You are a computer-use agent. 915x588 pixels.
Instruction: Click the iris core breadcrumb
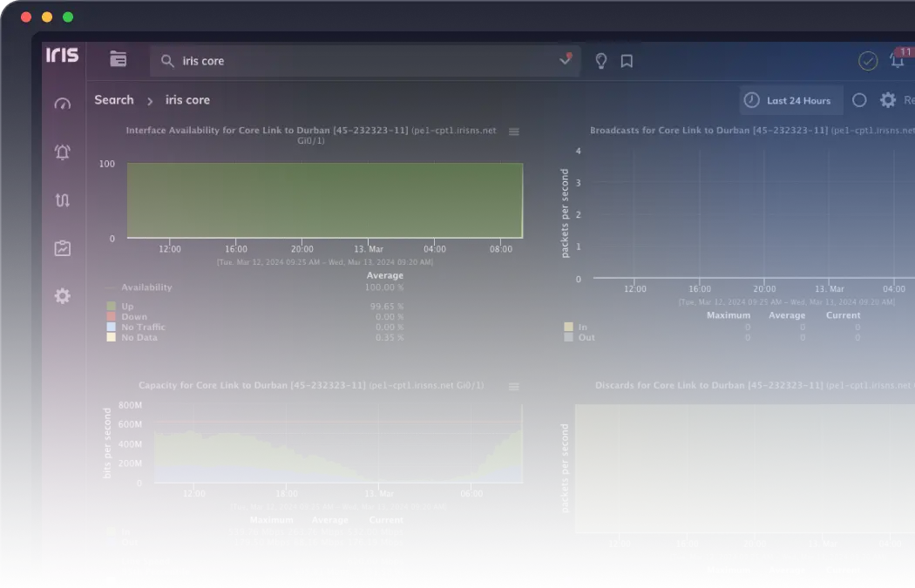(x=187, y=100)
